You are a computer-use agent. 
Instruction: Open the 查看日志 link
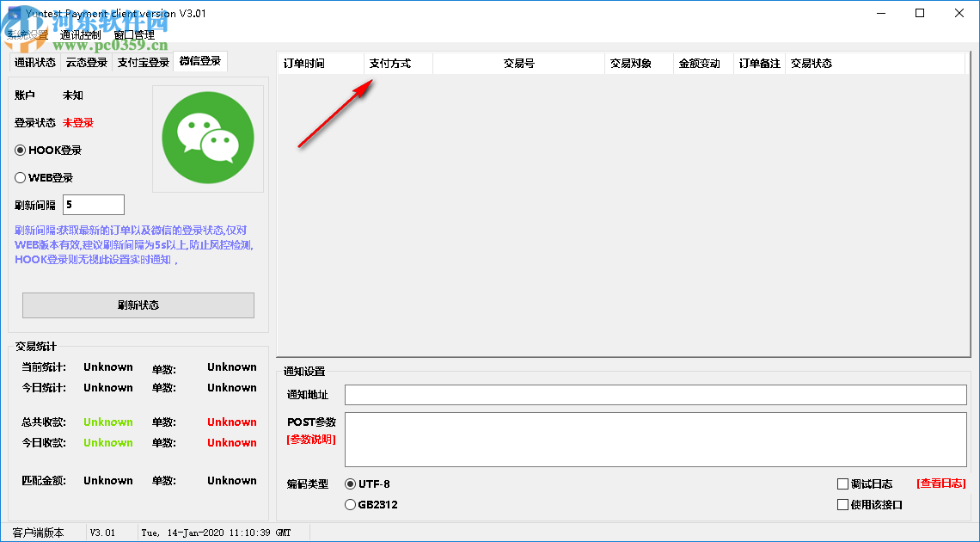click(943, 483)
